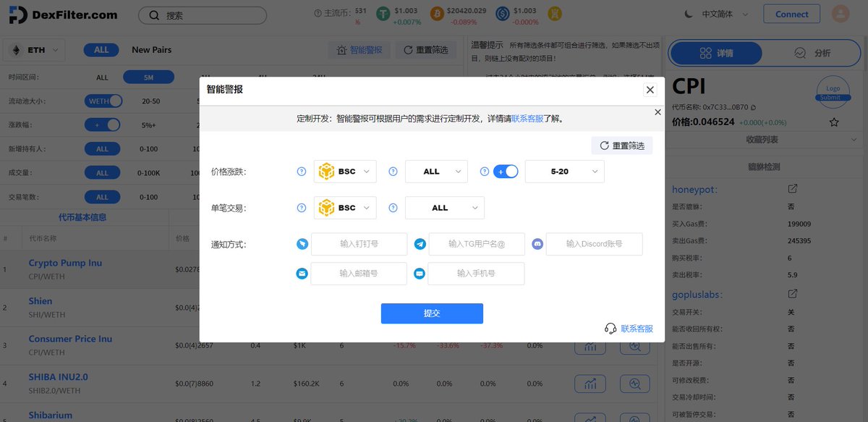Click the Bitcoin price icon
Viewport: 868px width, 422px height.
click(x=437, y=13)
